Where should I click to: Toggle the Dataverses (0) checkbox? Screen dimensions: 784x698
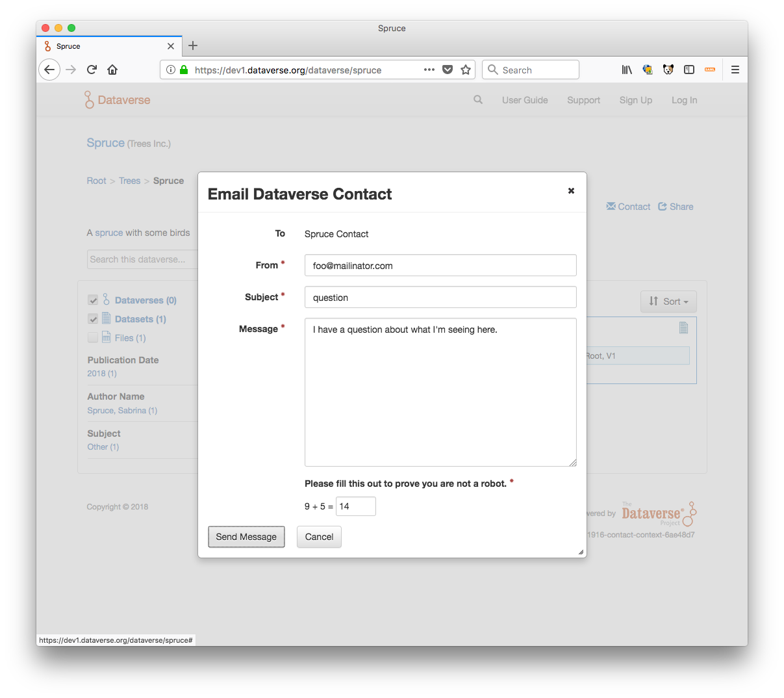93,300
